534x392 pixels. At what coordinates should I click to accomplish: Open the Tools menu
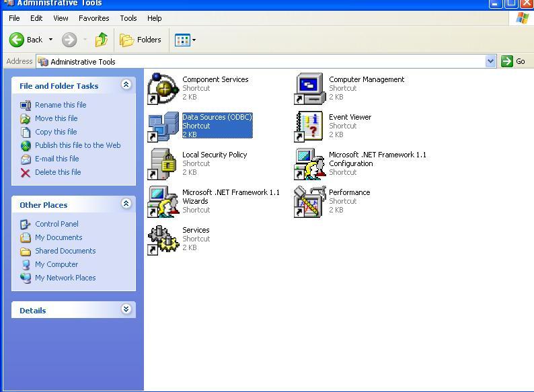coord(128,18)
